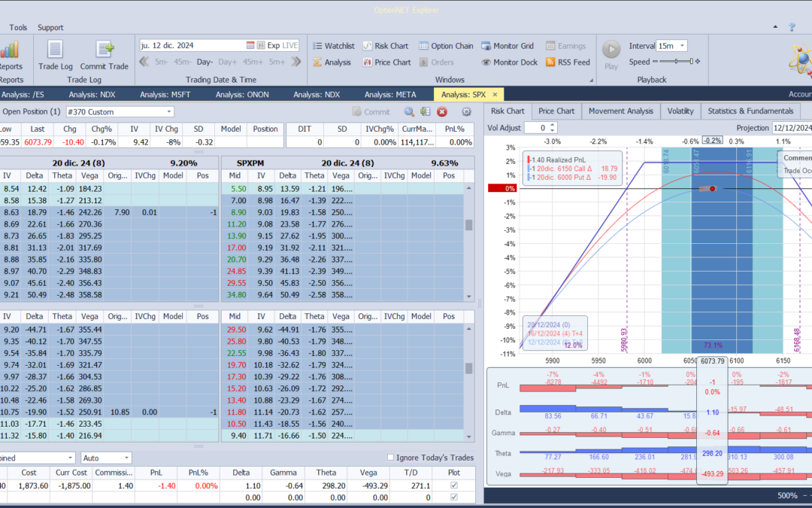Click the 45m- step button
Screen dimensions: 812x508
tap(182, 62)
